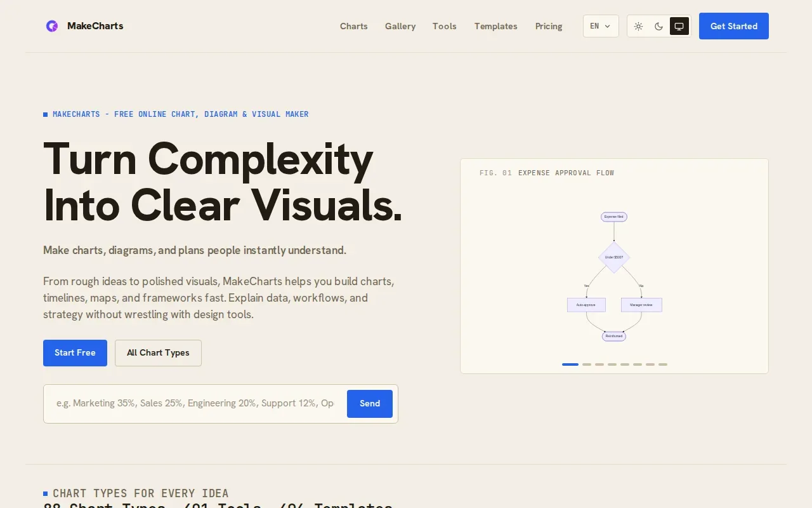Click the "Under $500?" diamond node
Screen dimensions: 812x508
pyautogui.click(x=614, y=257)
